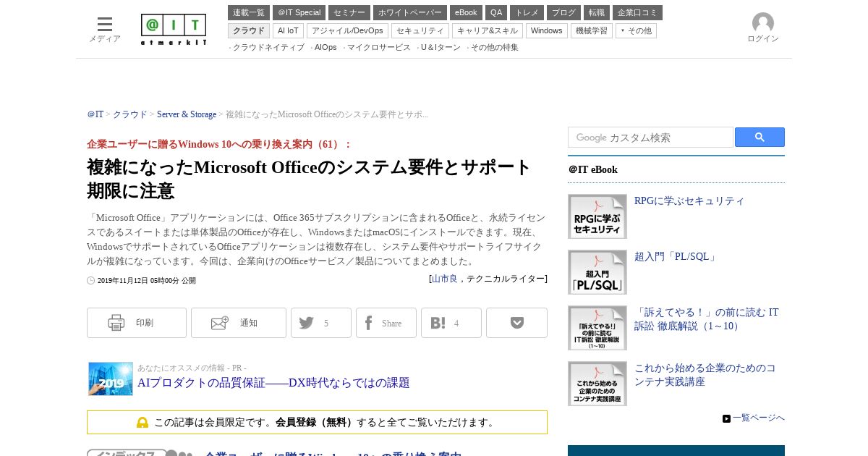Screen dimensions: 868x456
Task: Expand the その他 dropdown
Action: click(636, 30)
